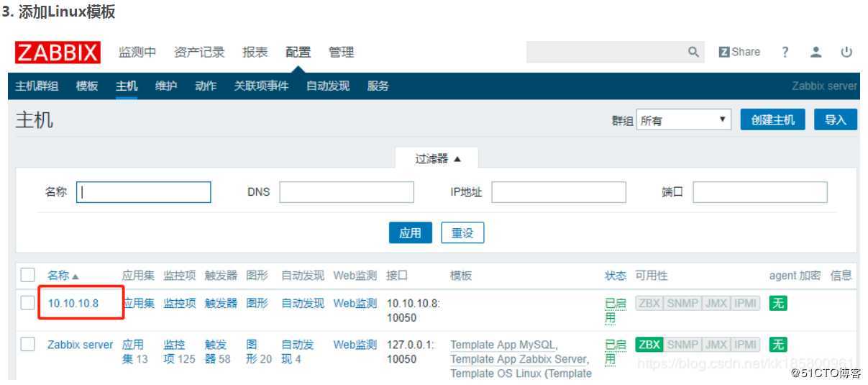Focus the DNS filter input

(x=347, y=192)
